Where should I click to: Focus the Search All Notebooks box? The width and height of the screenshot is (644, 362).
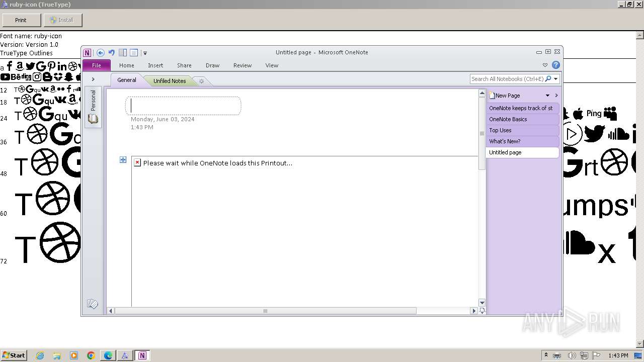coord(507,79)
